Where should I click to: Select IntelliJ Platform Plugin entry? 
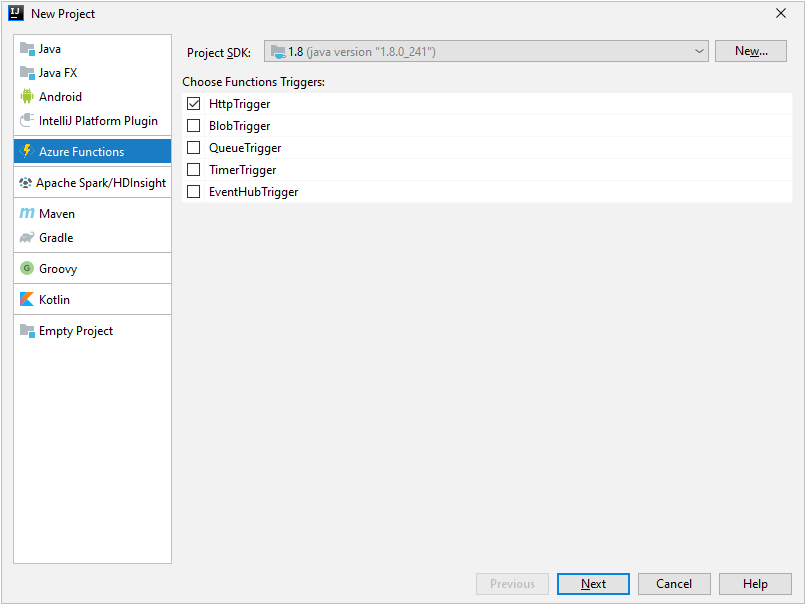tap(93, 120)
